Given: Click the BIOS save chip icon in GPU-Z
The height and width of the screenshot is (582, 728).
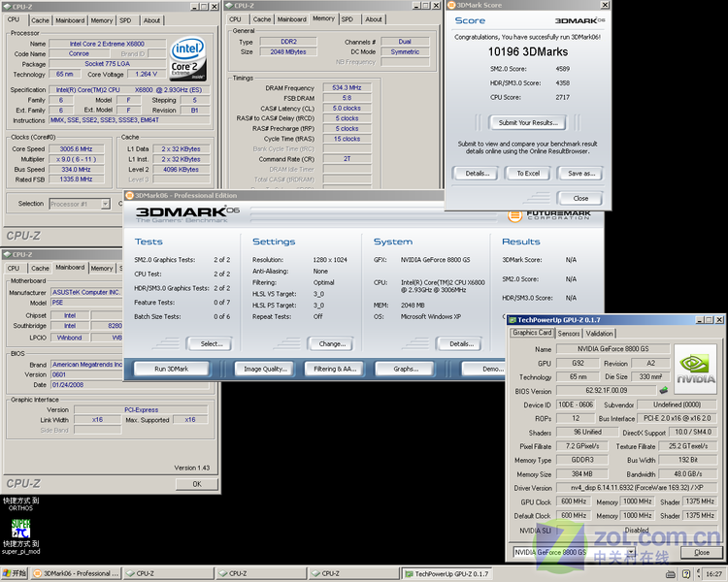Looking at the screenshot, I should point(664,390).
